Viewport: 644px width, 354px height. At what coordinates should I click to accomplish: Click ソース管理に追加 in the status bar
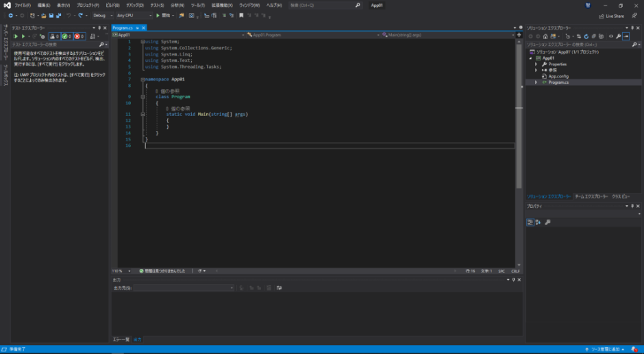pyautogui.click(x=605, y=349)
